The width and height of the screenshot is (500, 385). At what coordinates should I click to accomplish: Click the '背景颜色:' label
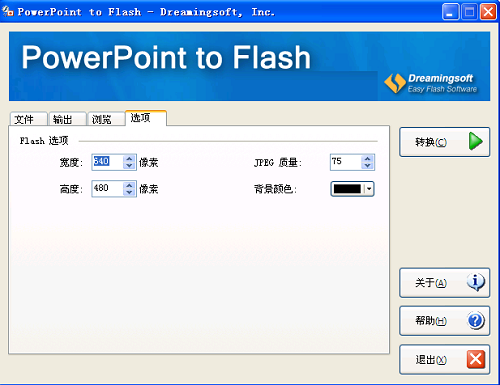275,189
